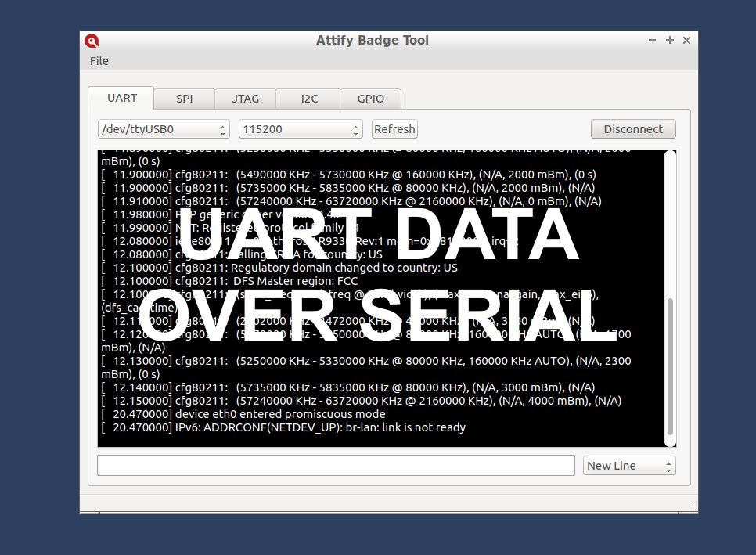
Task: Click the line 'device eth0 entered promiscuous mode'
Action: pos(243,414)
